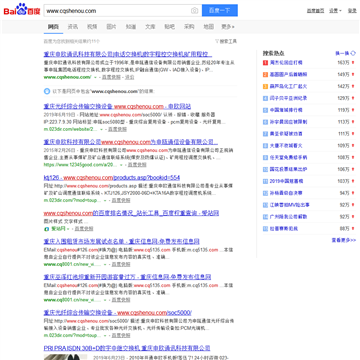Expand the arrow under the soc5000/ titled result
Image resolution: width=360 pixels, height=360 pixels.
pyautogui.click(x=105, y=335)
